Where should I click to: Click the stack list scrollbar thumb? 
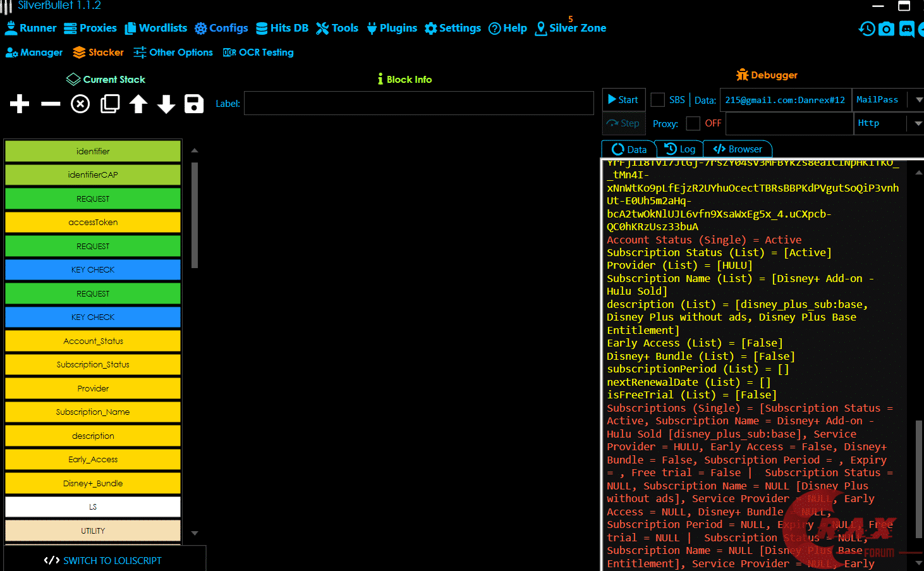click(195, 215)
